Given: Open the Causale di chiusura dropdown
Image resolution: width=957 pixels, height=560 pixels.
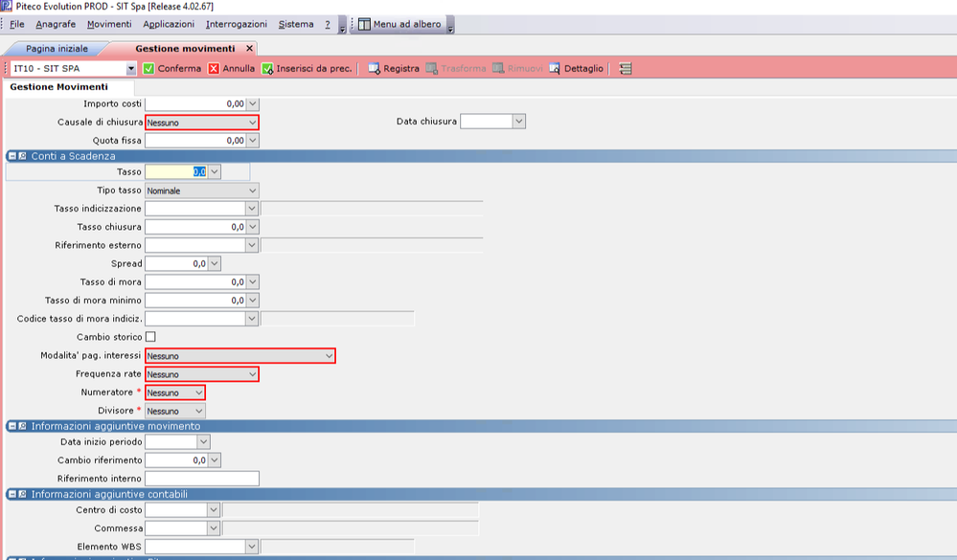Looking at the screenshot, I should tap(253, 123).
